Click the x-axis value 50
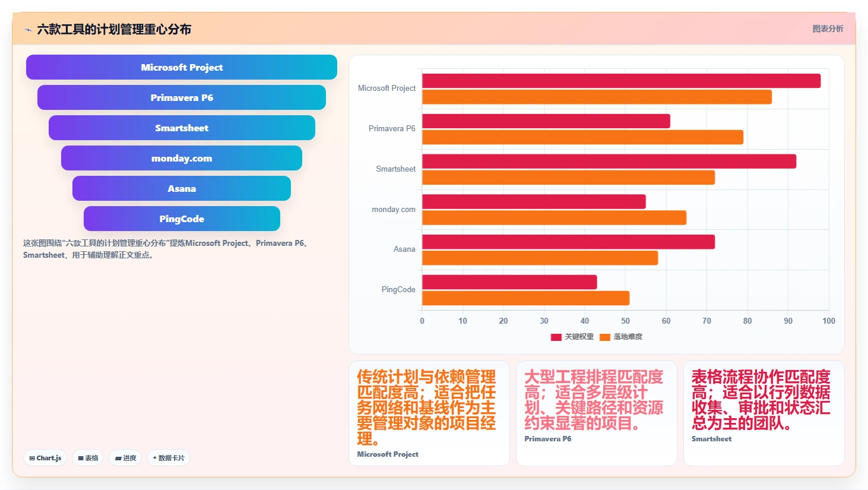The image size is (868, 490). coord(625,321)
